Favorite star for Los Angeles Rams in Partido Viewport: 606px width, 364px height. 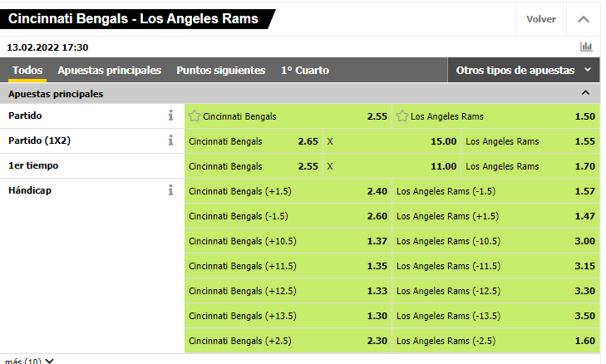point(402,116)
